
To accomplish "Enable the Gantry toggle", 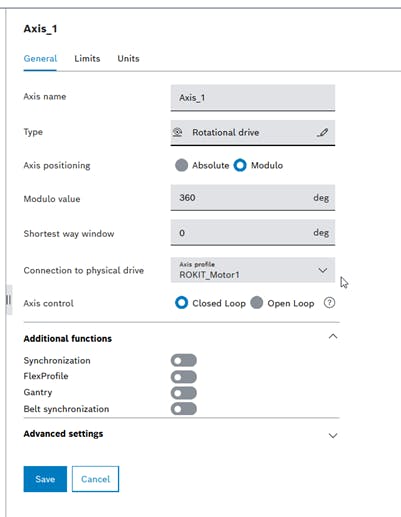I will click(184, 393).
